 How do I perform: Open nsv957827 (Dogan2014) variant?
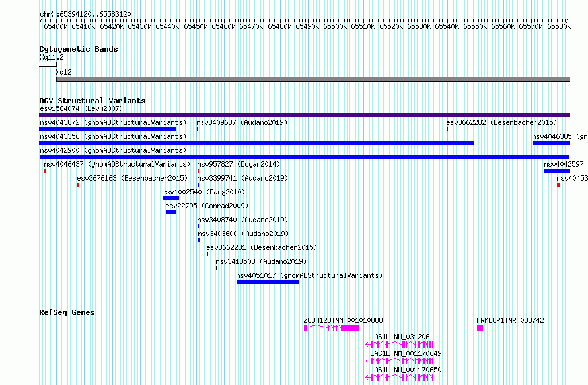[x=239, y=165]
